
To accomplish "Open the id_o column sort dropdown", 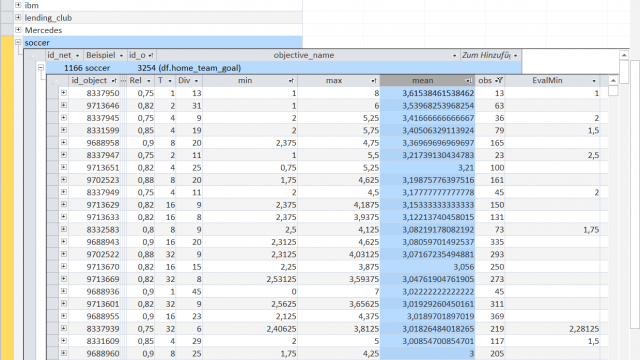I will pyautogui.click(x=151, y=56).
